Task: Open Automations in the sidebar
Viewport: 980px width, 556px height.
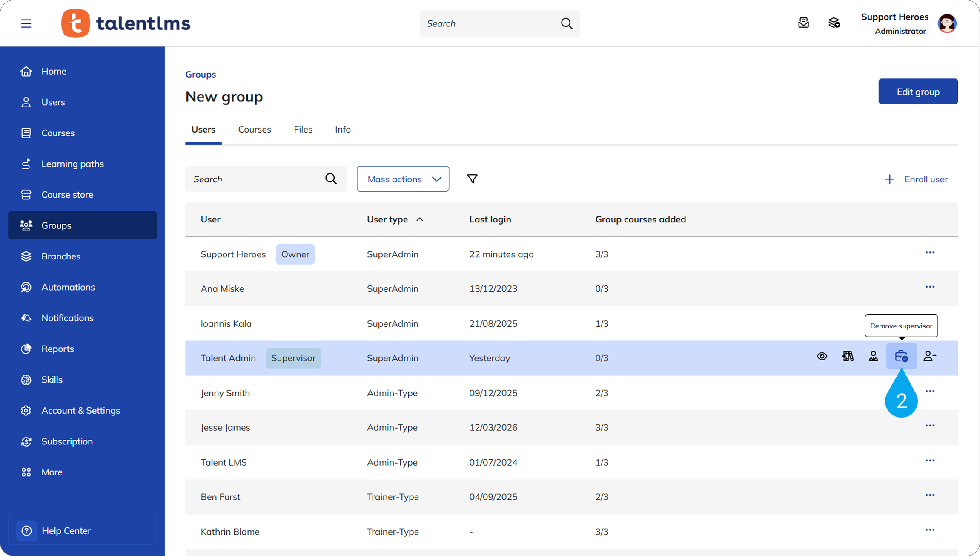Action: pyautogui.click(x=83, y=287)
